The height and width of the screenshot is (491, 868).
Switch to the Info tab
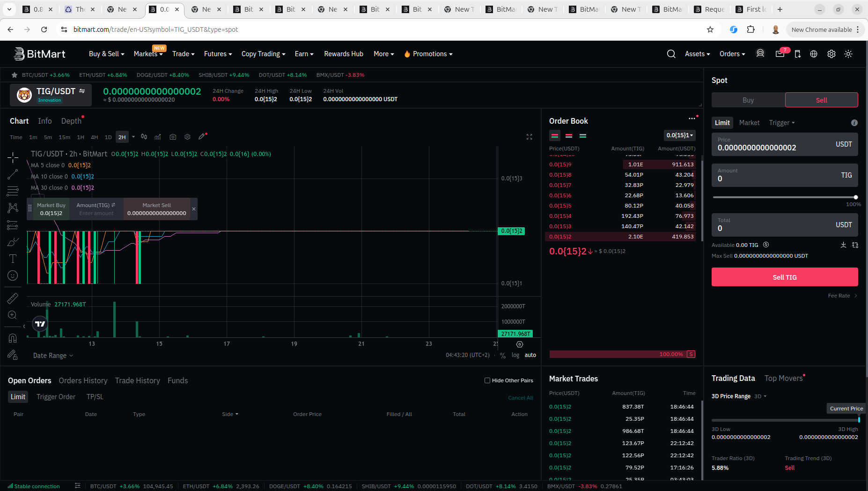pos(45,121)
